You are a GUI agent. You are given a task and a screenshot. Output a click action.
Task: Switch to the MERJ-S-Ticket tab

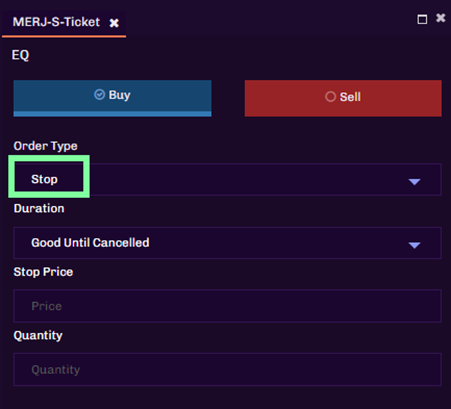point(56,22)
